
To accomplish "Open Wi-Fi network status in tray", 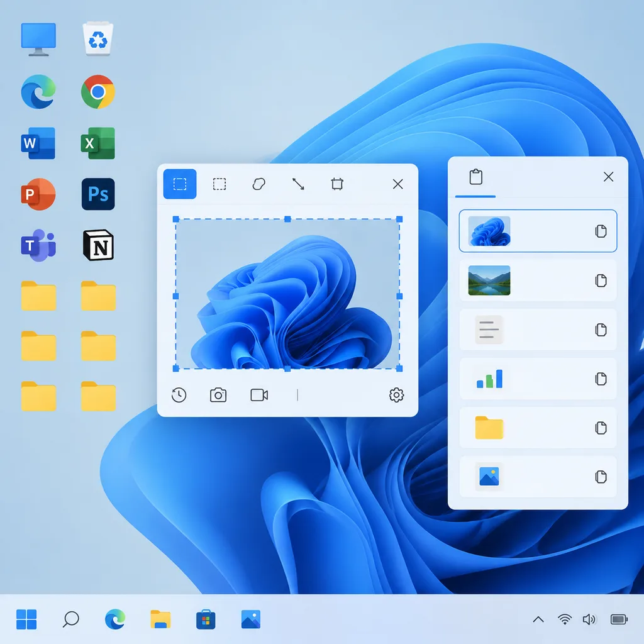I will (565, 619).
